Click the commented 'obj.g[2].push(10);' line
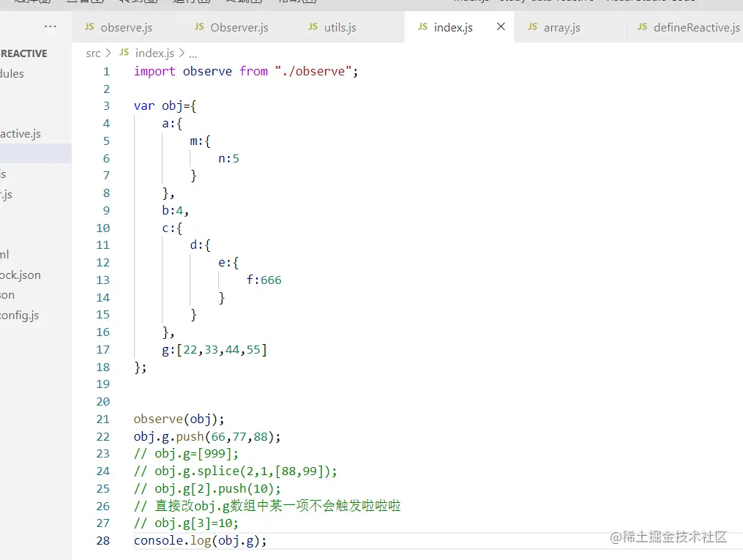 tap(207, 489)
